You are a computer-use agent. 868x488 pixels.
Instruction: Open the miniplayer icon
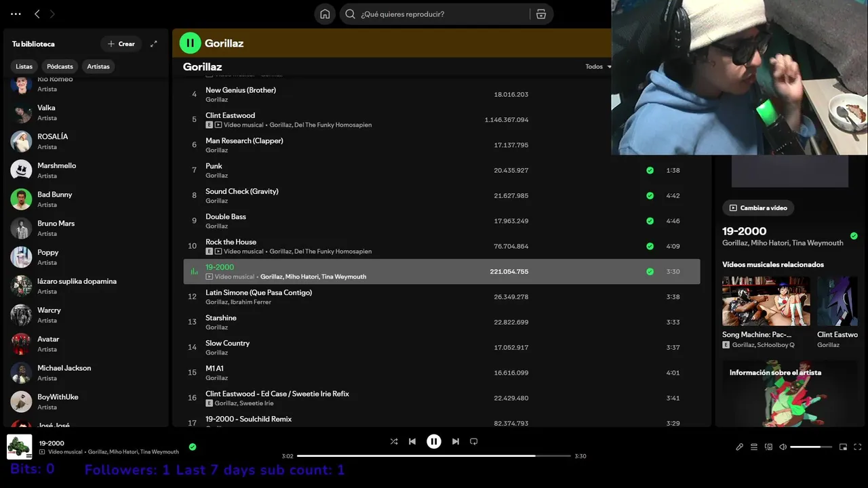[x=844, y=447]
